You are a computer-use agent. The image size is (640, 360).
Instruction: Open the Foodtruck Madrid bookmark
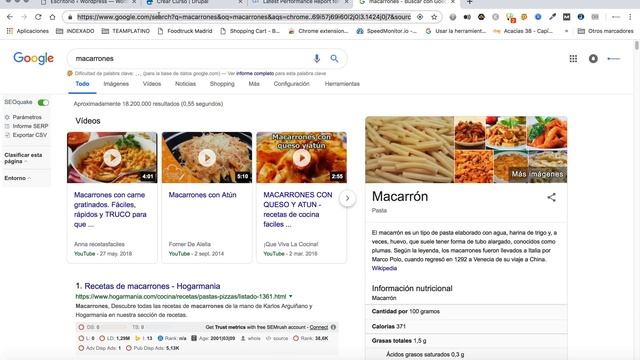[185, 31]
